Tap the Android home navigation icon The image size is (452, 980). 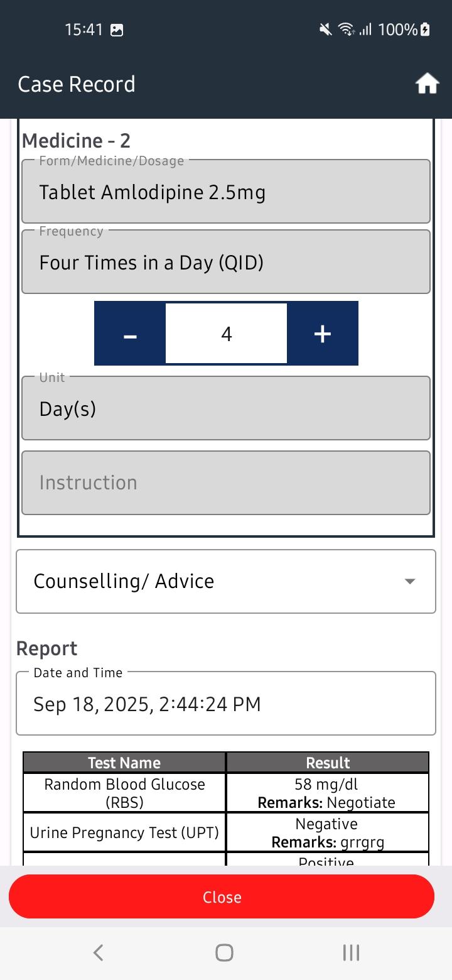click(224, 952)
